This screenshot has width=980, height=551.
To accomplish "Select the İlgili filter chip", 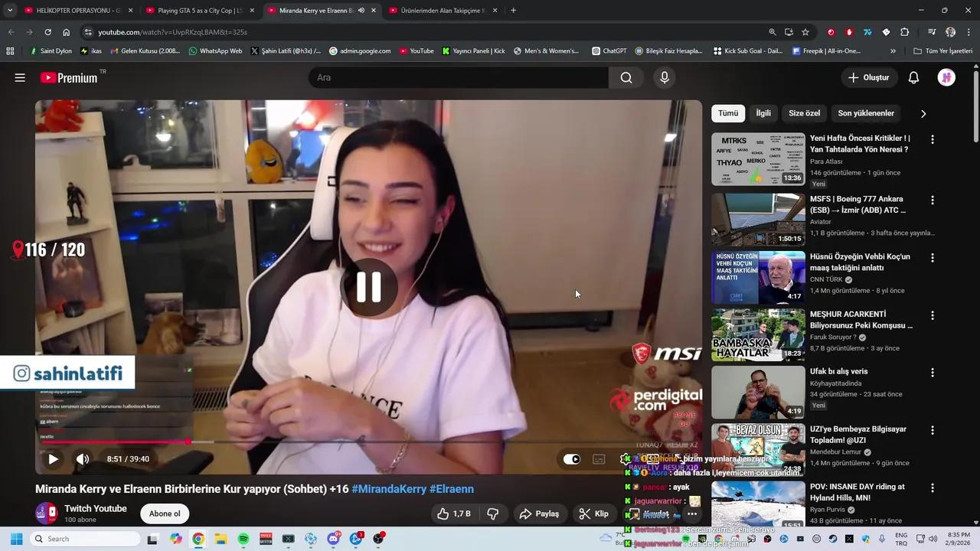I will tap(763, 113).
